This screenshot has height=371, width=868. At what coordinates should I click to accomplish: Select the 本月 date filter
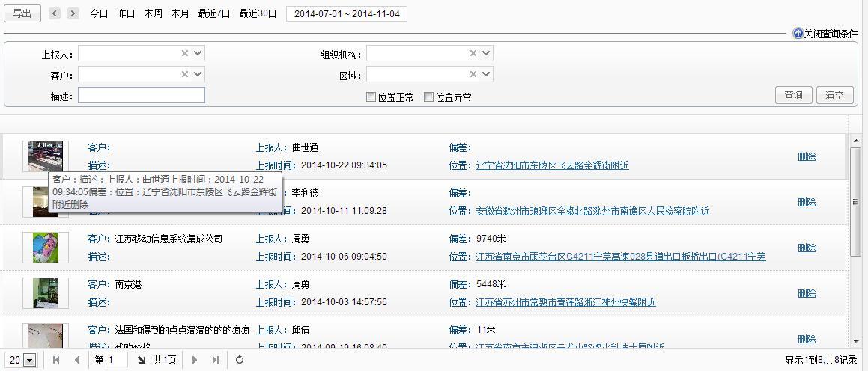point(180,13)
